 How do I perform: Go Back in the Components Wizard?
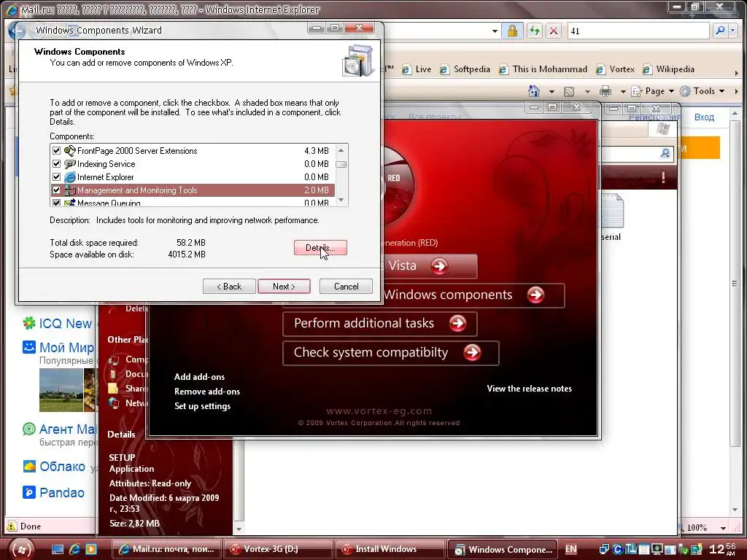[229, 286]
